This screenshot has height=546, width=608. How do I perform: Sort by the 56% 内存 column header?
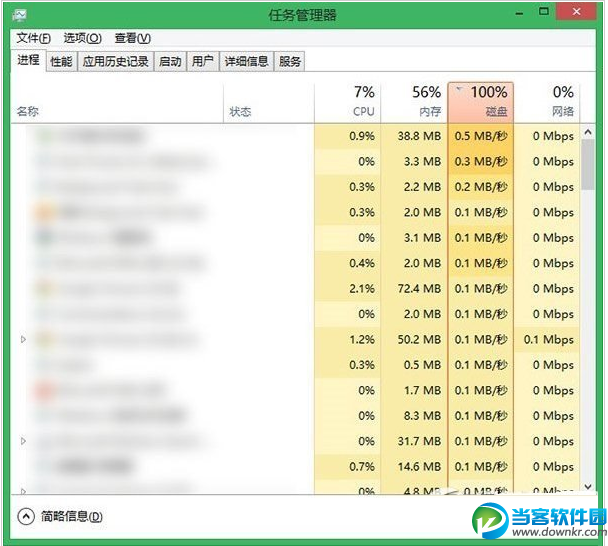coord(414,103)
